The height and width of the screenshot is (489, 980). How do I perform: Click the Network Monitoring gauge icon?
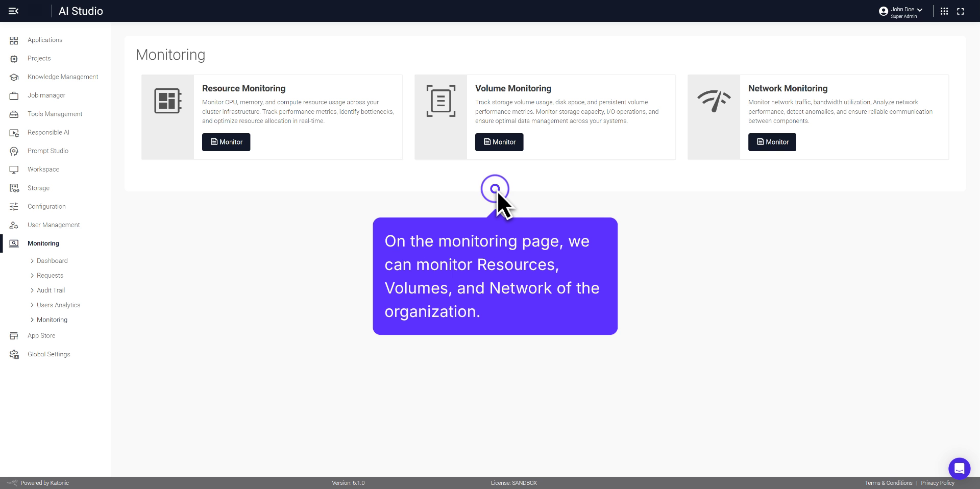[714, 101]
